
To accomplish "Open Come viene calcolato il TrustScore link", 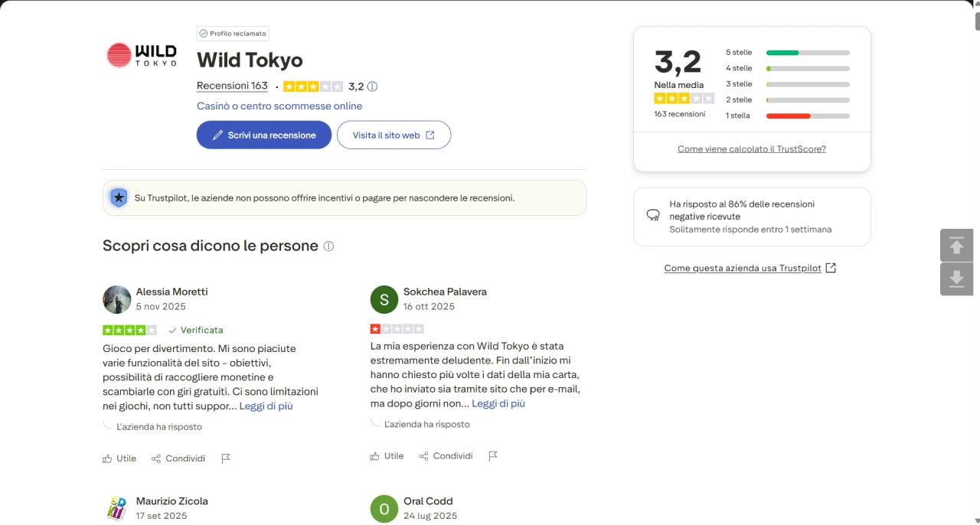I will (751, 148).
